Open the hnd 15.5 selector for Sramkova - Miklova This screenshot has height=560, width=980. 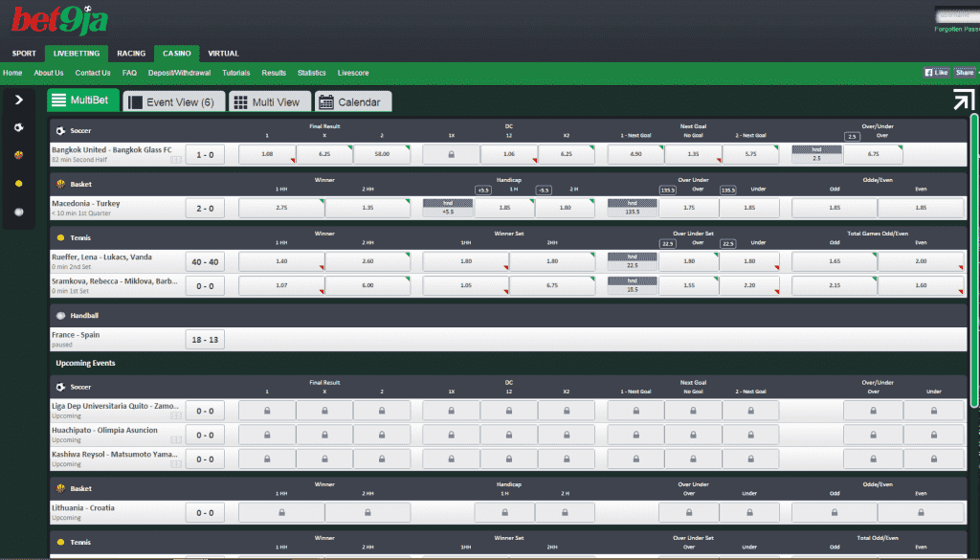(633, 285)
